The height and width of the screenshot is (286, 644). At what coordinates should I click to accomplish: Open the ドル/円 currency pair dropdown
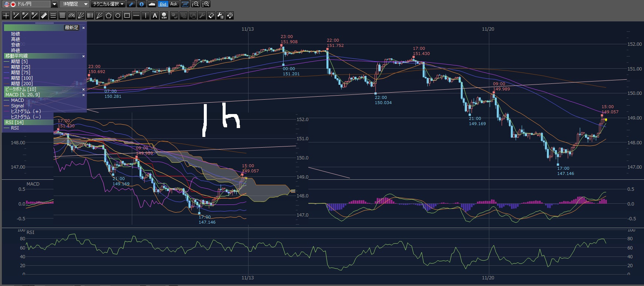pyautogui.click(x=54, y=4)
